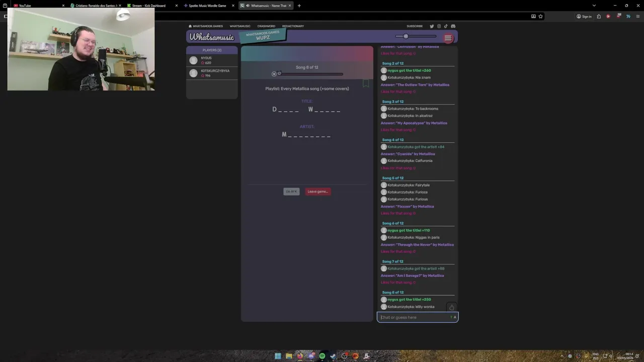
Task: Switch to the Stream - Kick Dashboard tab
Action: pos(151,6)
